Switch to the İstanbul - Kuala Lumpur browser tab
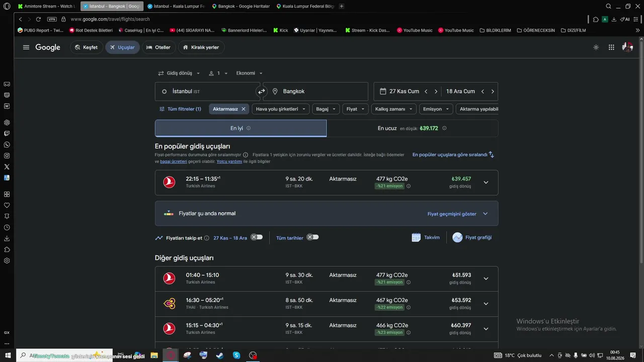Image resolution: width=644 pixels, height=362 pixels. coord(176,6)
